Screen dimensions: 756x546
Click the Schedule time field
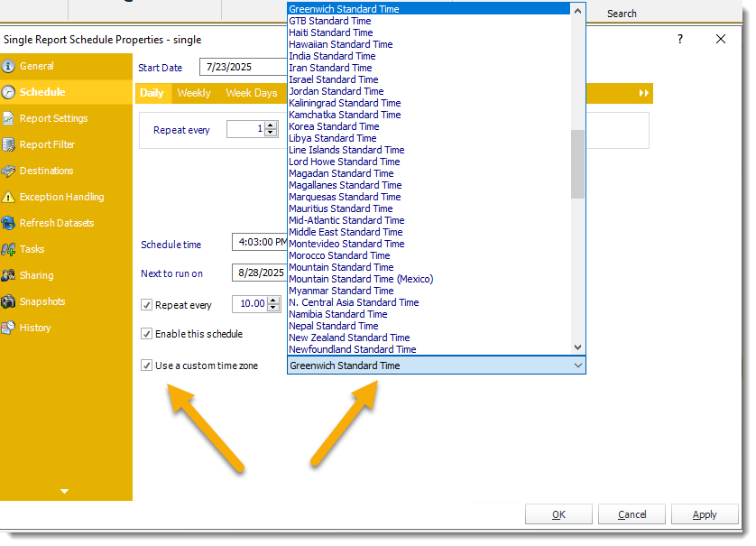tap(260, 242)
